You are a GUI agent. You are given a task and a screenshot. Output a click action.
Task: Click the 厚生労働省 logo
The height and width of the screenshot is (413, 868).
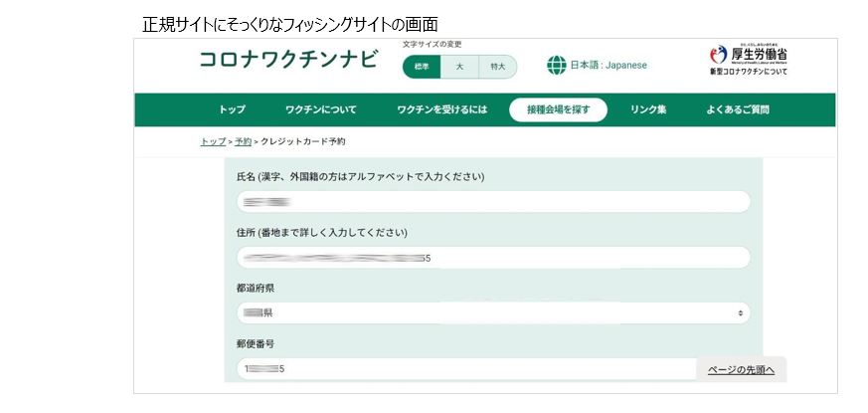[x=749, y=54]
